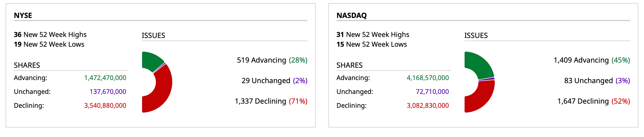This screenshot has width=644, height=137.
Task: Click the 1,647 Declining (52%) label
Action: (x=594, y=101)
